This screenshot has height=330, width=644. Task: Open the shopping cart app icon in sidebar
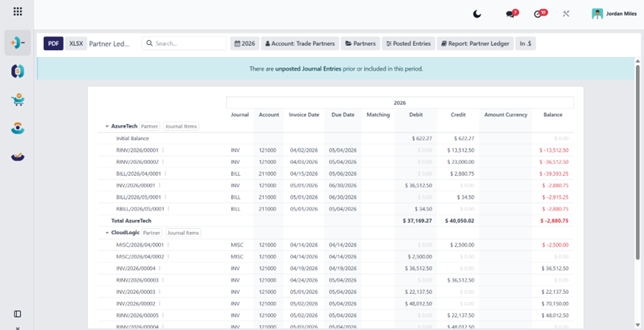tap(18, 100)
